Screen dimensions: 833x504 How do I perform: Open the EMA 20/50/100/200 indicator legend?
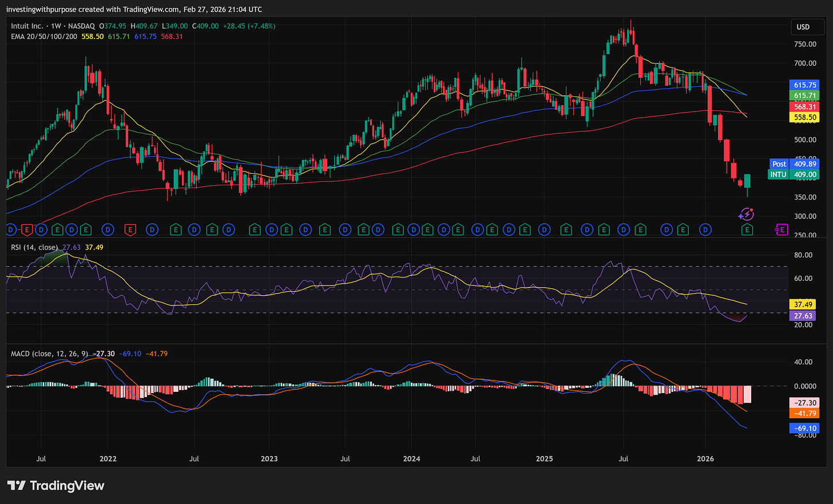(44, 37)
